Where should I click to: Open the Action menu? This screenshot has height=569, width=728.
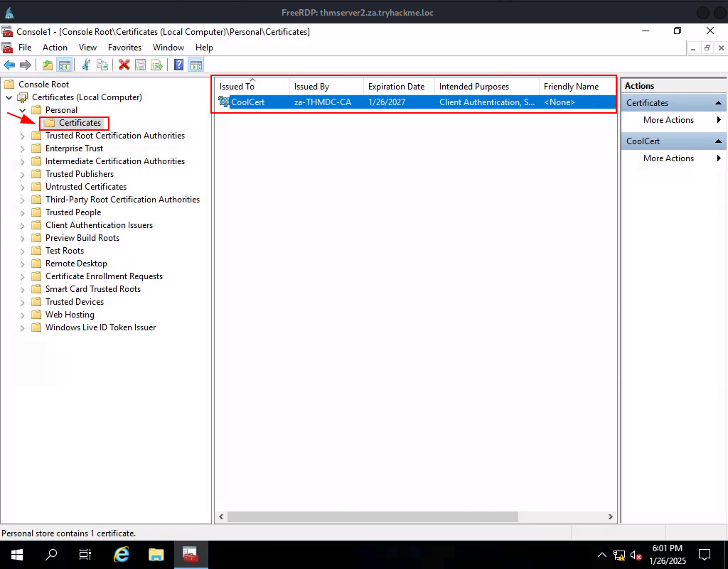(x=55, y=48)
